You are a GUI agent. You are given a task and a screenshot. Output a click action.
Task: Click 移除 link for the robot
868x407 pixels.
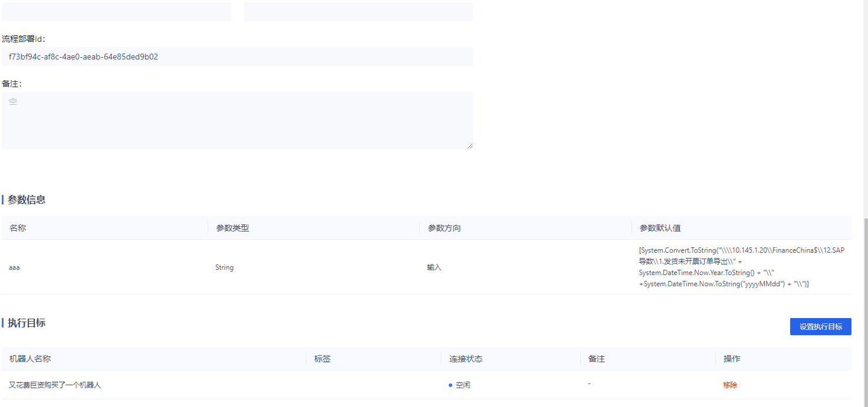[730, 385]
